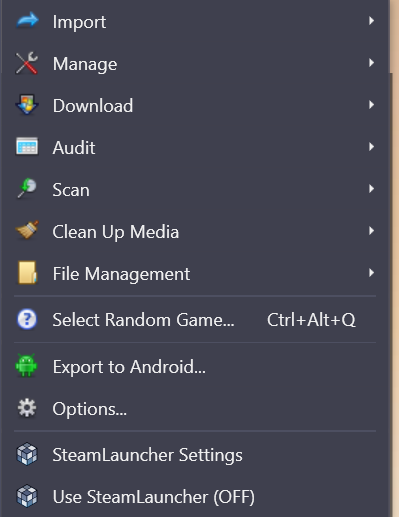Click the Download shield icon
The height and width of the screenshot is (517, 399).
click(x=27, y=105)
